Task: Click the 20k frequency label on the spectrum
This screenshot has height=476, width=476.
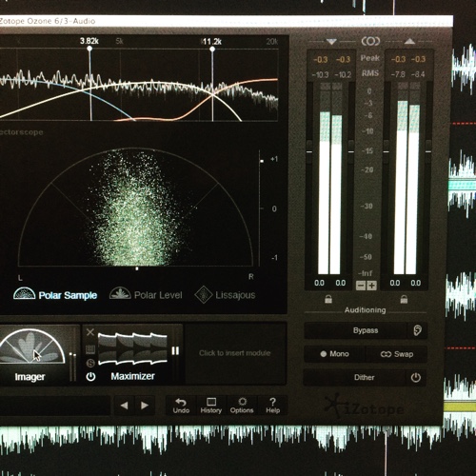Action: pos(272,42)
